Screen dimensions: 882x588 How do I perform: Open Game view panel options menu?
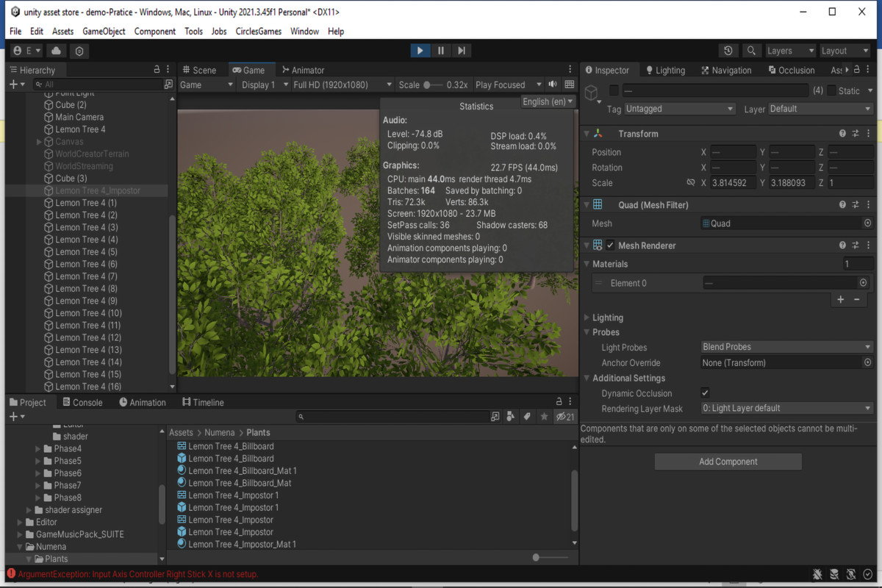570,69
